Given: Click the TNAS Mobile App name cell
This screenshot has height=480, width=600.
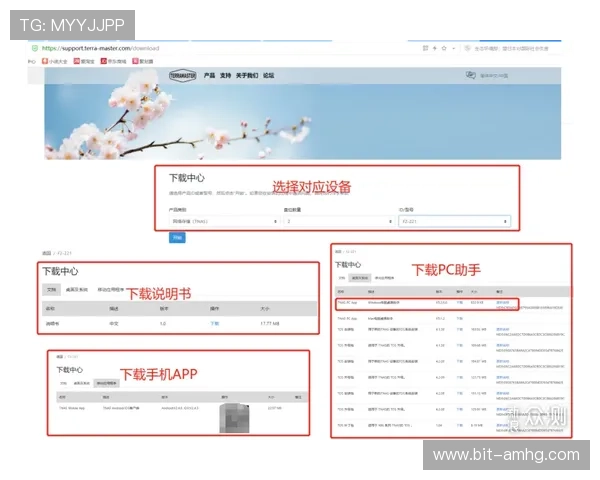Looking at the screenshot, I should (72, 408).
